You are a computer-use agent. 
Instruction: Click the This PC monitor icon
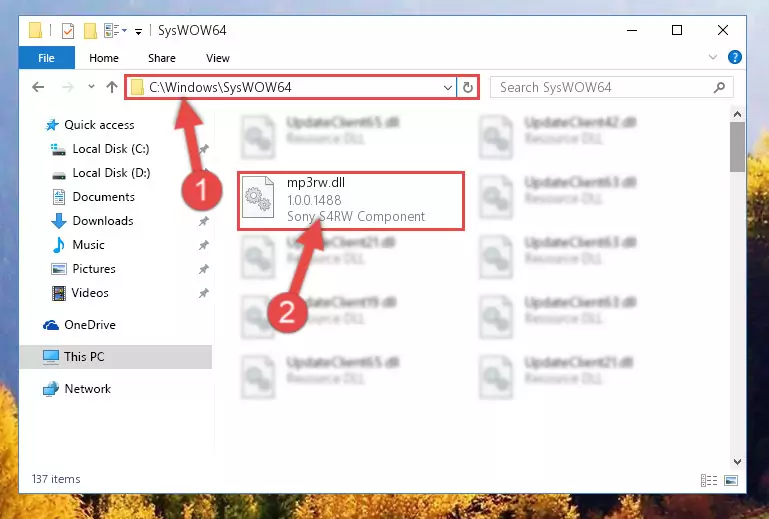51,357
